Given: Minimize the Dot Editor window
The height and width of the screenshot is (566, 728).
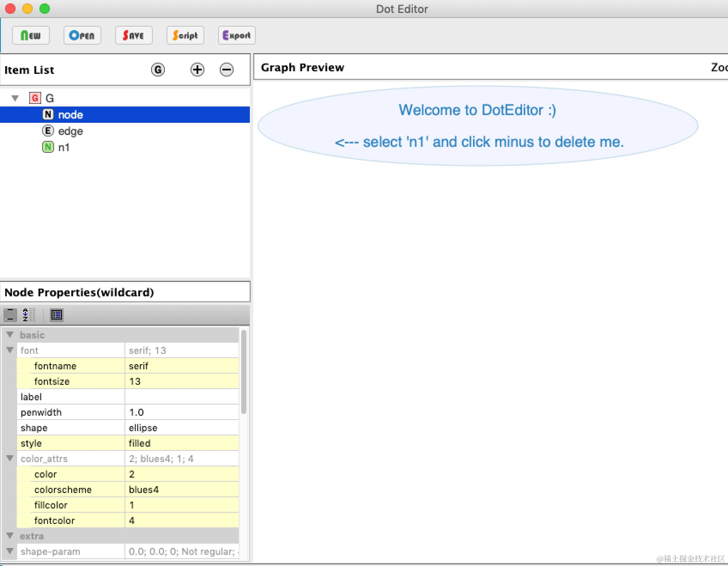Looking at the screenshot, I should [x=27, y=9].
